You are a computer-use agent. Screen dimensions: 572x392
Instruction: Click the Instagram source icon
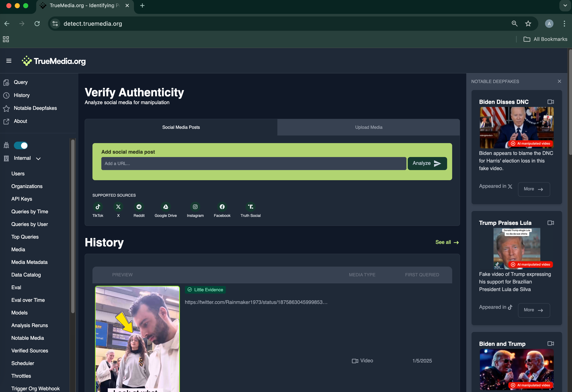(195, 207)
